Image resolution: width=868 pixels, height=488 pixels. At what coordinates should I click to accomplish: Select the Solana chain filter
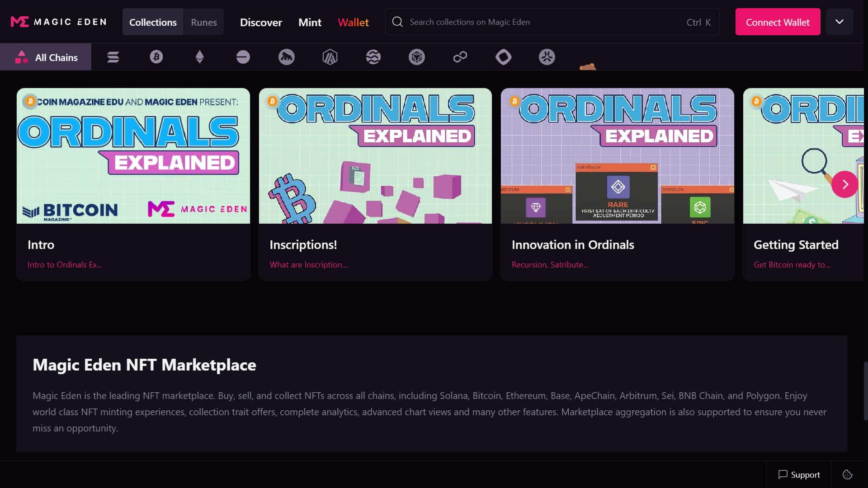pos(113,57)
